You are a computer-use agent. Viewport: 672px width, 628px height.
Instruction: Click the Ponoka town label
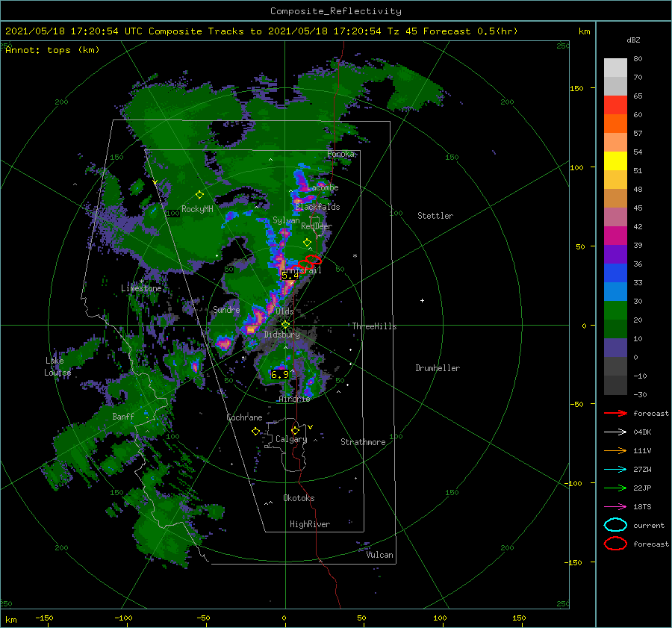pos(340,154)
